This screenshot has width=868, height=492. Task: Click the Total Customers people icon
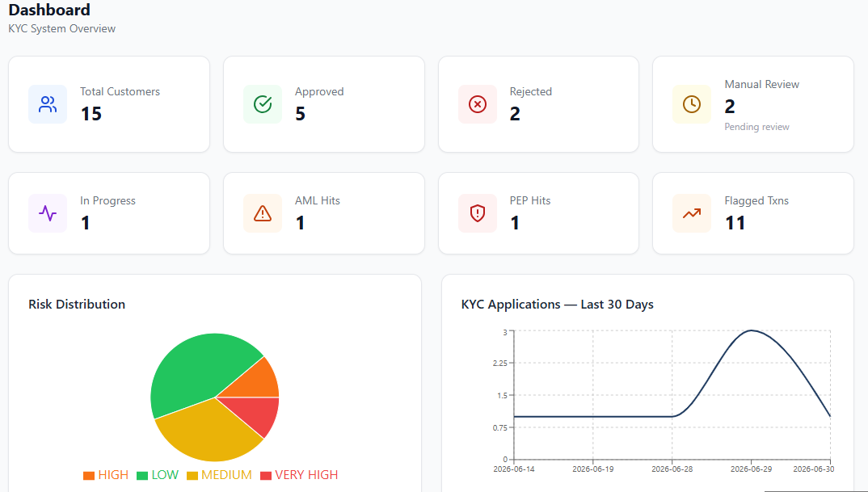coord(48,104)
